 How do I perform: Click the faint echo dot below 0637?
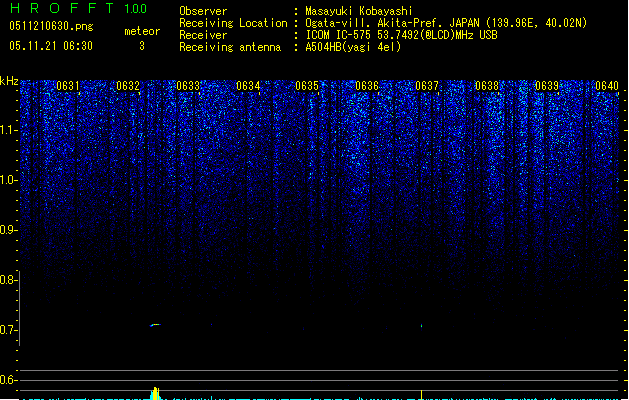(x=421, y=326)
